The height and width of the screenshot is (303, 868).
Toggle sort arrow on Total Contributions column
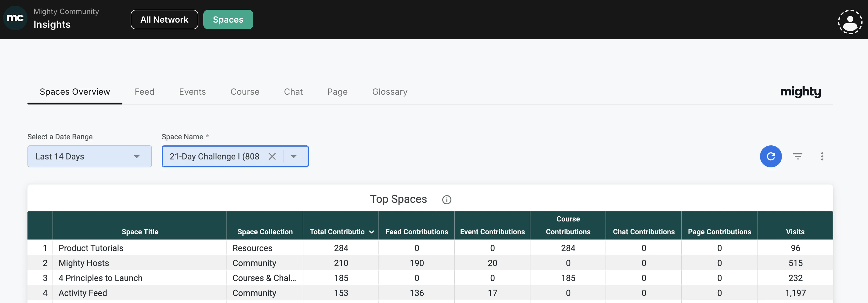[372, 232]
